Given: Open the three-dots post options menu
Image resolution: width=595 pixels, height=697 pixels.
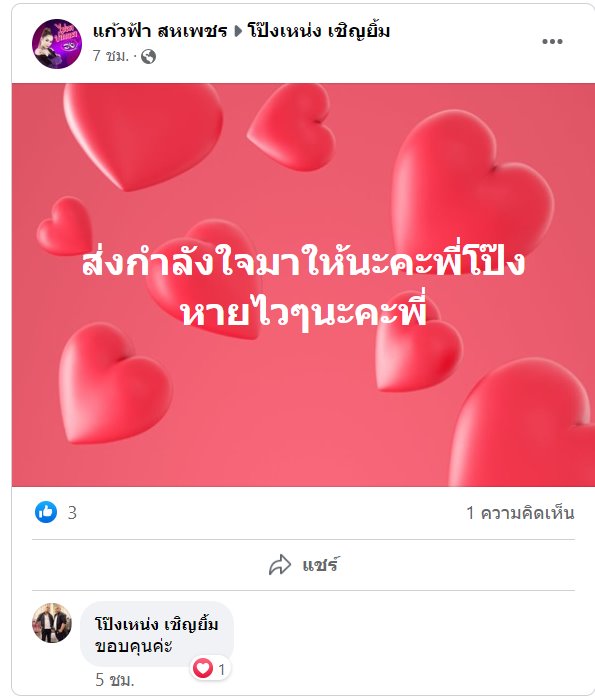Looking at the screenshot, I should point(552,42).
